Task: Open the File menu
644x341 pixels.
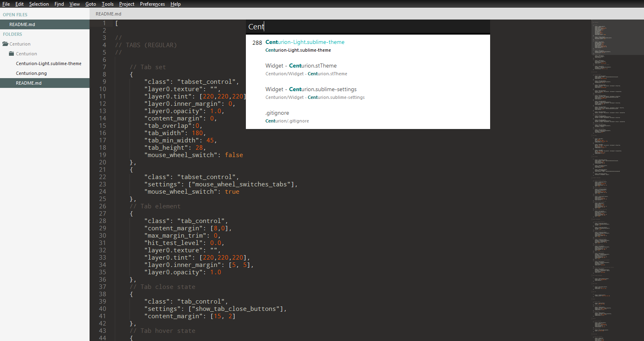Action: 6,4
